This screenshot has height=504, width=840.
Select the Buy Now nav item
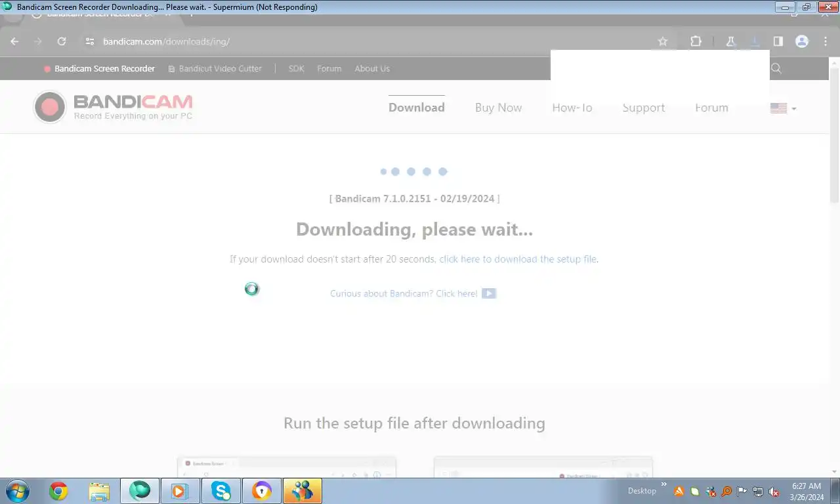pyautogui.click(x=498, y=108)
